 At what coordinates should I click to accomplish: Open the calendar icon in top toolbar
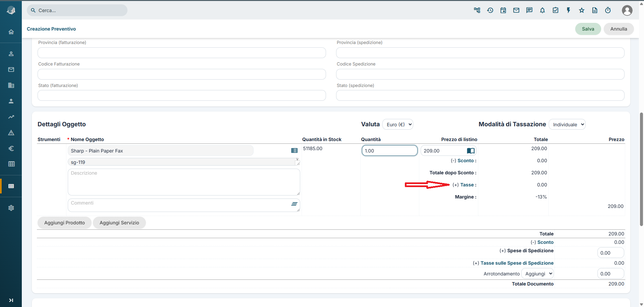[503, 10]
